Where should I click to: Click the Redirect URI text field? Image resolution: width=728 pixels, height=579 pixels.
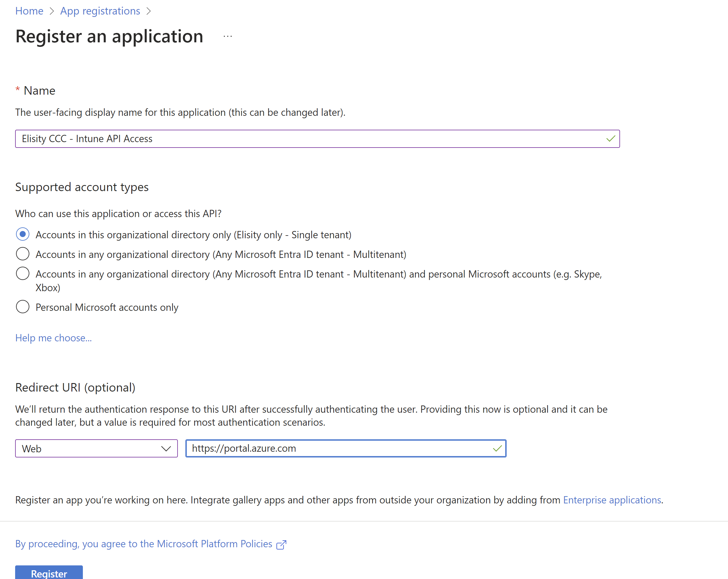(x=338, y=448)
